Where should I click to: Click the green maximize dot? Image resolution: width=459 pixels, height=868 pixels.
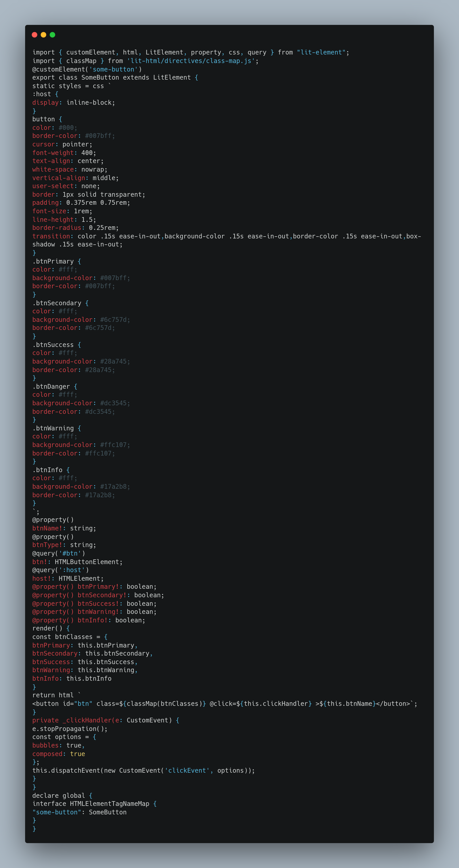click(52, 35)
